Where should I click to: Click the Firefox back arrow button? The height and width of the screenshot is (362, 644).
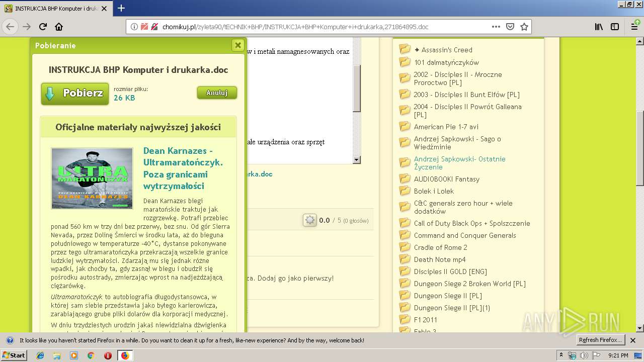pyautogui.click(x=10, y=27)
